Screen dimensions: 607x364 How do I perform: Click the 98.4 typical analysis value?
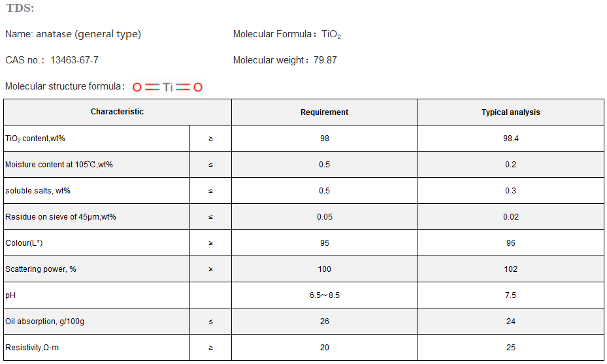[510, 139]
